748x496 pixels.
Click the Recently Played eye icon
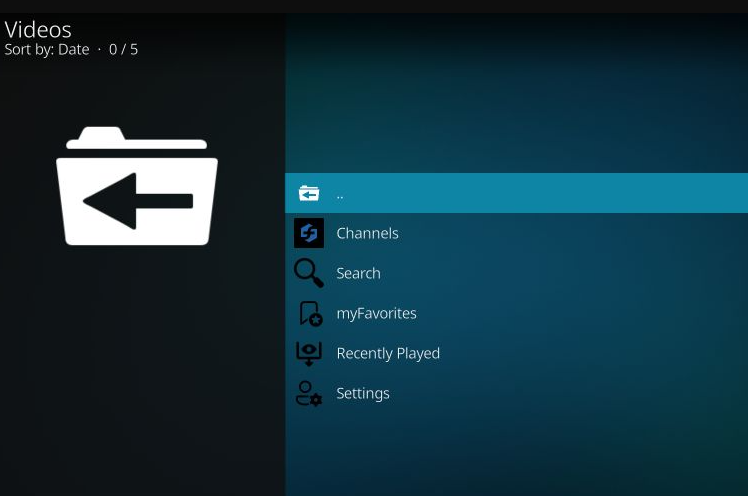[309, 353]
